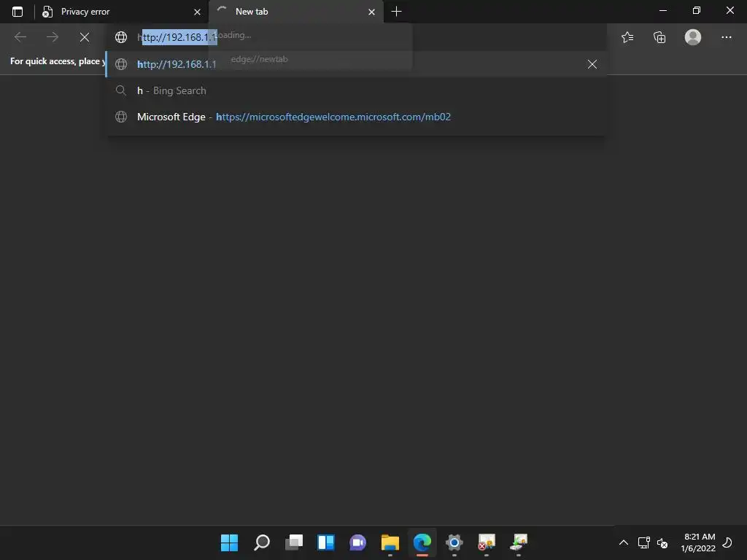Open the muted volume tray icon

pos(662,542)
